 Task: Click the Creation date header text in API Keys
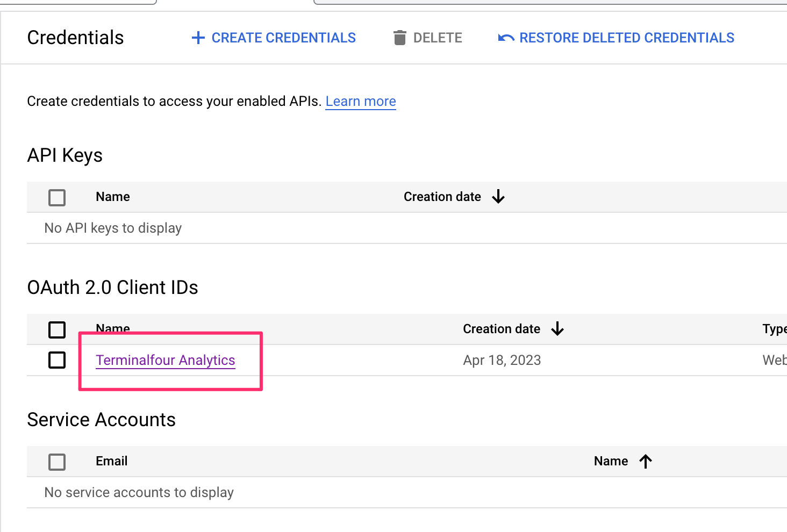pos(442,197)
